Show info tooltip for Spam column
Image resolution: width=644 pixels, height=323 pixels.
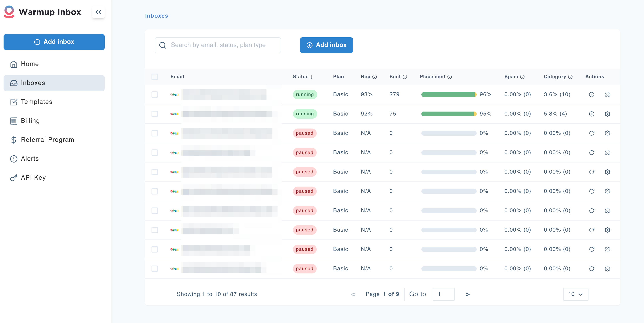522,77
